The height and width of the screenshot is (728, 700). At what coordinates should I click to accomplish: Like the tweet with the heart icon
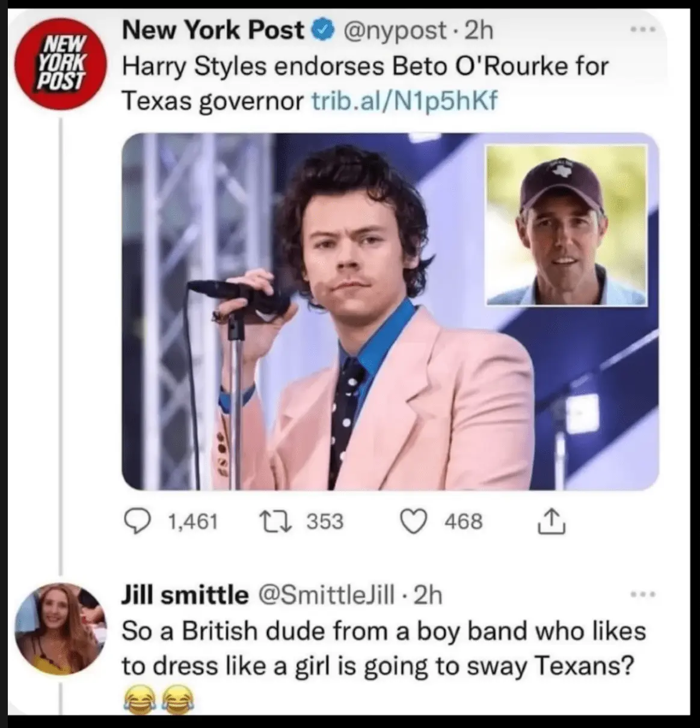coord(414,521)
